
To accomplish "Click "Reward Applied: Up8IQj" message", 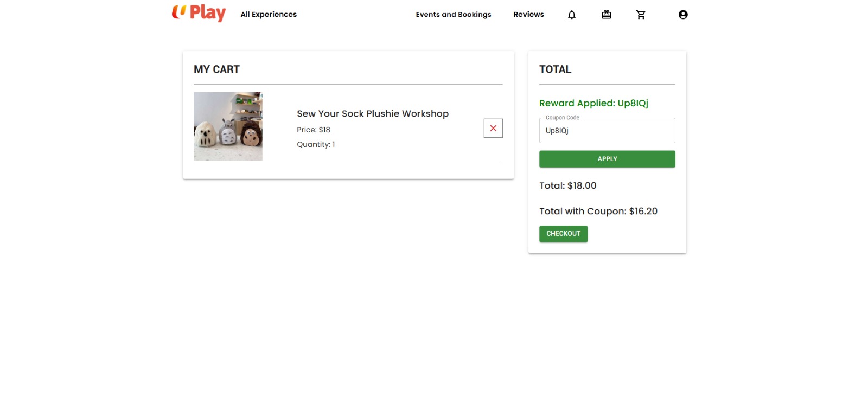I will pos(593,103).
